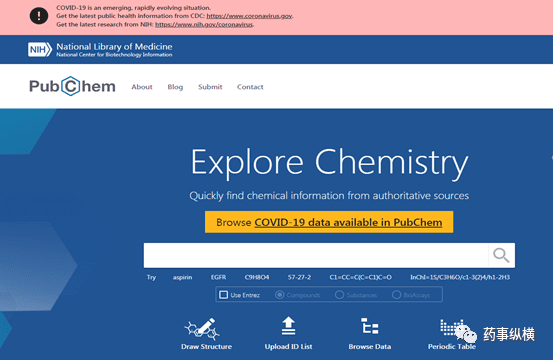Open the Blog menu item

click(175, 87)
